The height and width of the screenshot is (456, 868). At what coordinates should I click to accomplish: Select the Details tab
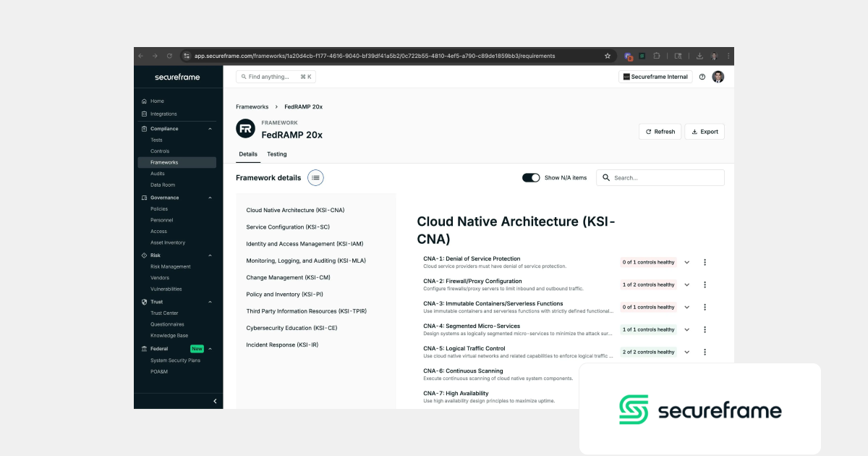[x=248, y=154]
